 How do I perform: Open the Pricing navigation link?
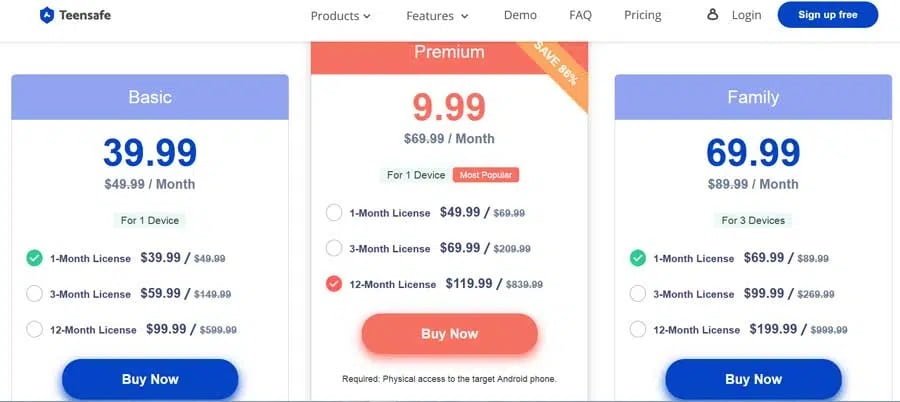pyautogui.click(x=642, y=16)
